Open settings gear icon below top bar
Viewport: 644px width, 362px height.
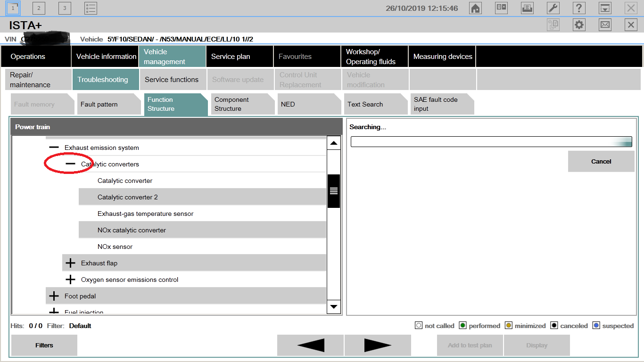point(579,25)
